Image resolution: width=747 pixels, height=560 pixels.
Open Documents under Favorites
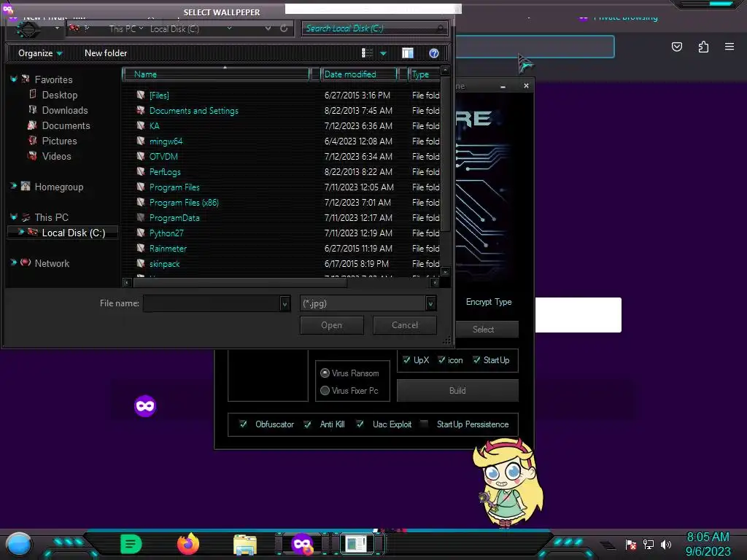[66, 125]
